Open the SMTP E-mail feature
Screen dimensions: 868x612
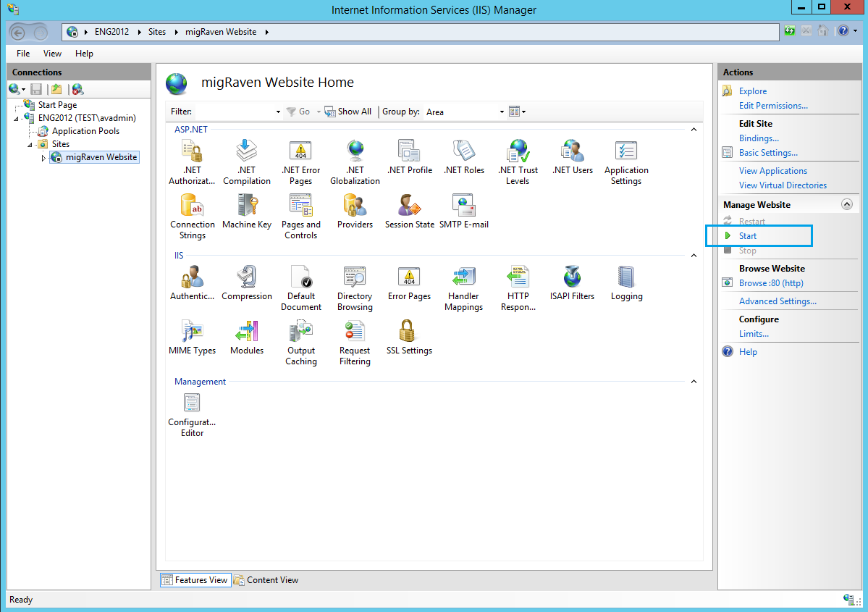pyautogui.click(x=464, y=211)
